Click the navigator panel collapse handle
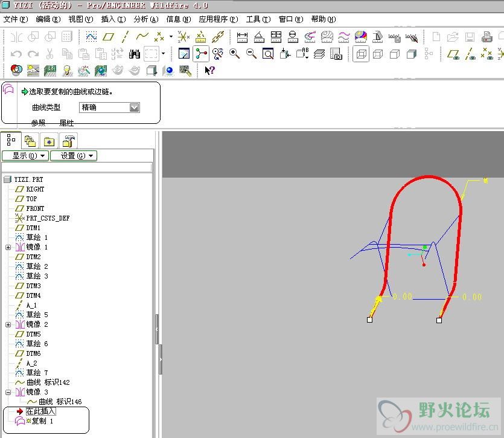 tap(157, 329)
